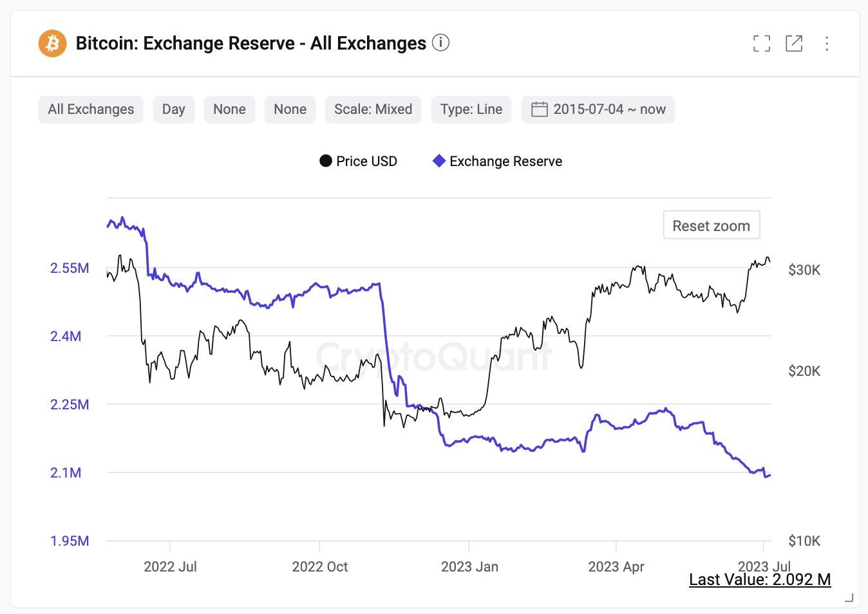The width and height of the screenshot is (868, 614).
Task: Change the Type: Line chart setting
Action: pyautogui.click(x=471, y=109)
